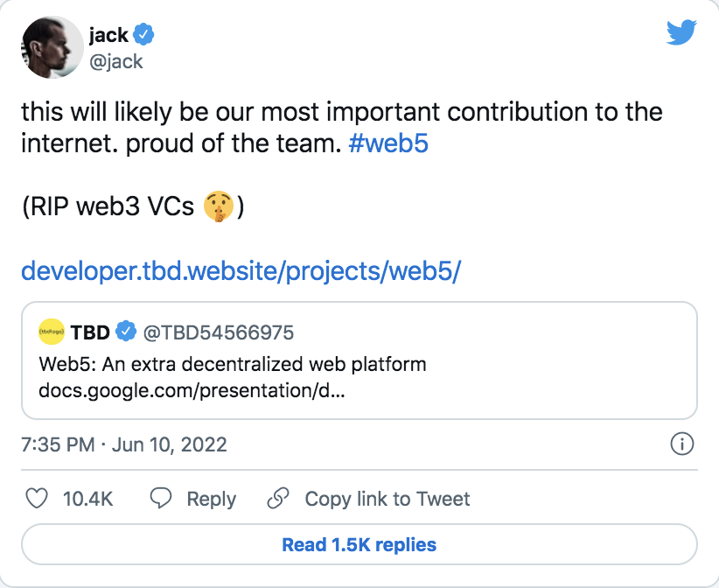The image size is (719, 588).
Task: Like the tweet using the heart icon
Action: pos(36,498)
